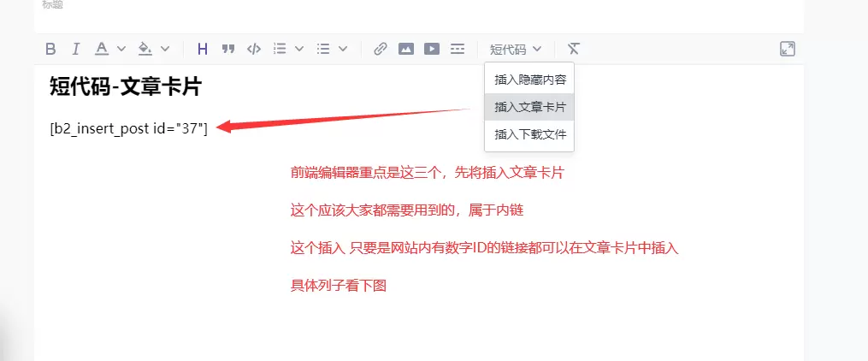Image resolution: width=868 pixels, height=361 pixels.
Task: Expand the ordered list dropdown arrow
Action: click(299, 49)
